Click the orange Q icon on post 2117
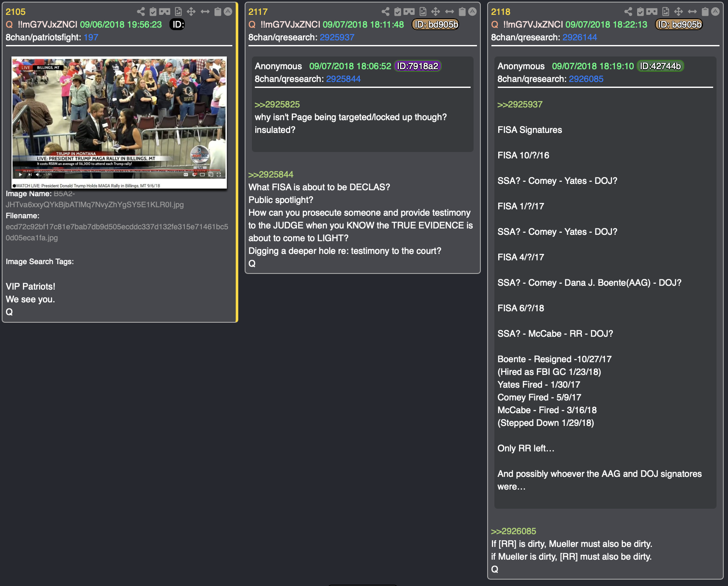The height and width of the screenshot is (586, 728). (252, 25)
